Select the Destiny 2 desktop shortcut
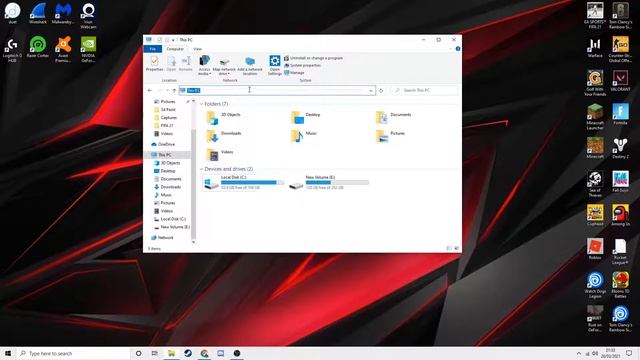This screenshot has height=360, width=640. [x=620, y=148]
